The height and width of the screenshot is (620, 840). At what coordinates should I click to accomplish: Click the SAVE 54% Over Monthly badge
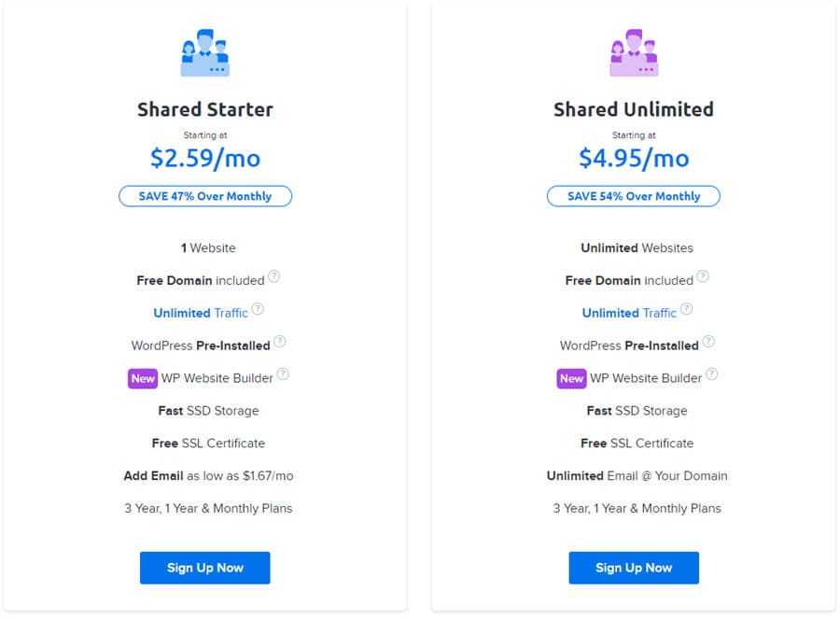(634, 196)
